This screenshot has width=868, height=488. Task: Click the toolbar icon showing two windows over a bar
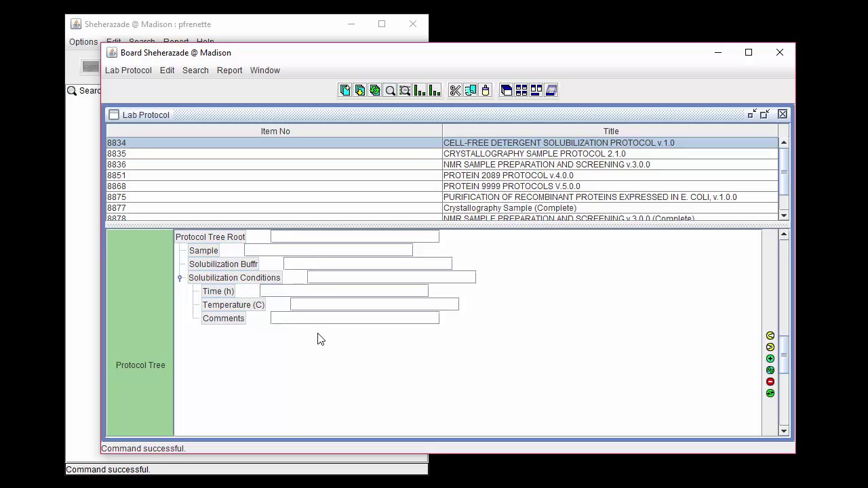pos(536,90)
